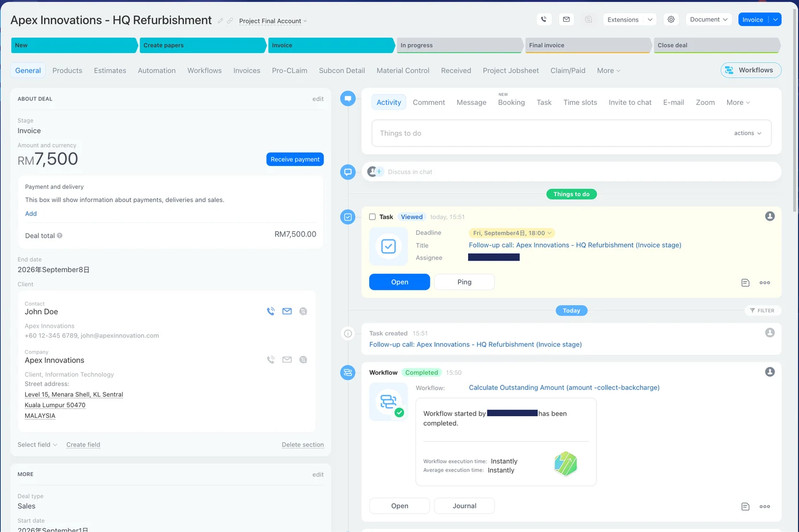Expand the More tabs dropdown in navigation
Viewport: 799px width, 532px height.
(x=608, y=71)
